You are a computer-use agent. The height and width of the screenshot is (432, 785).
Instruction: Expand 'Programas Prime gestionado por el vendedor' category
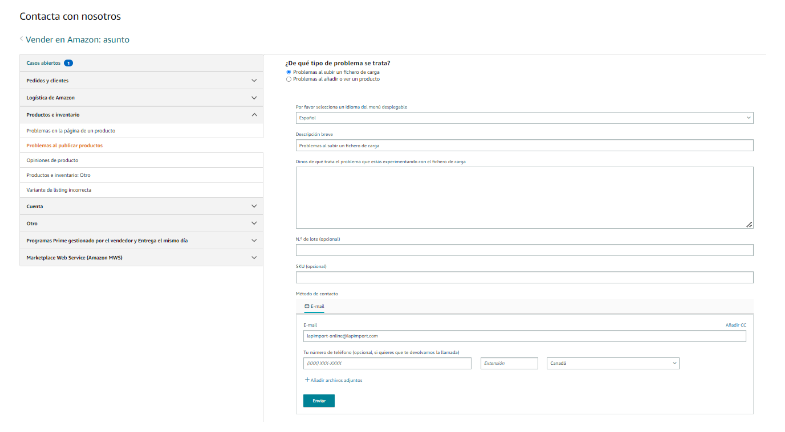coord(141,240)
